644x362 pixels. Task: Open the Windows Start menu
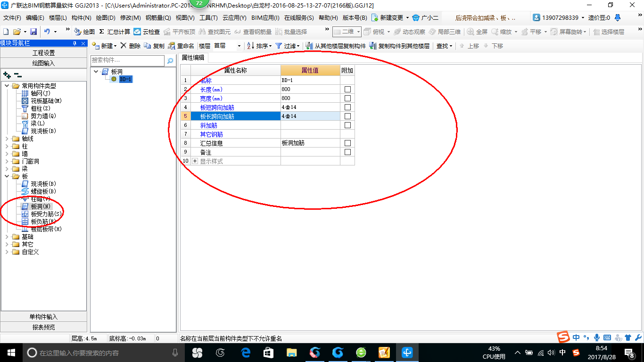click(11, 352)
